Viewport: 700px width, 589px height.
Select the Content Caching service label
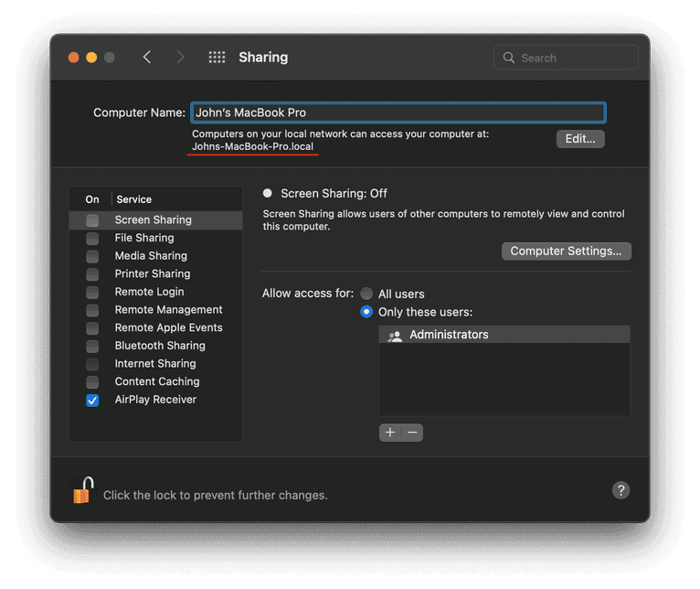(157, 381)
